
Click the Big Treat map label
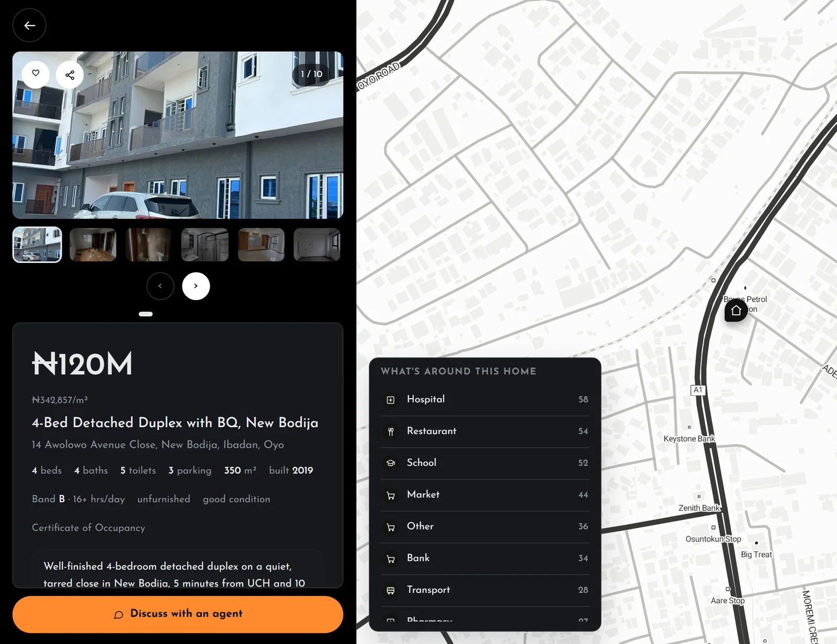coord(756,555)
